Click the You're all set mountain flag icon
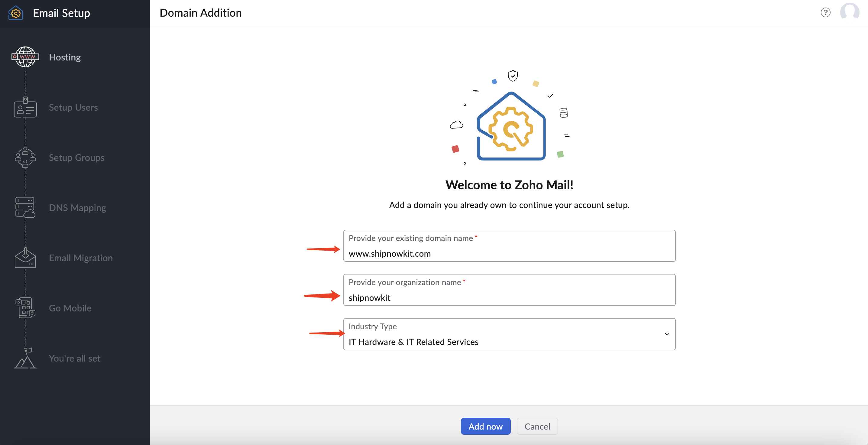 tap(25, 358)
